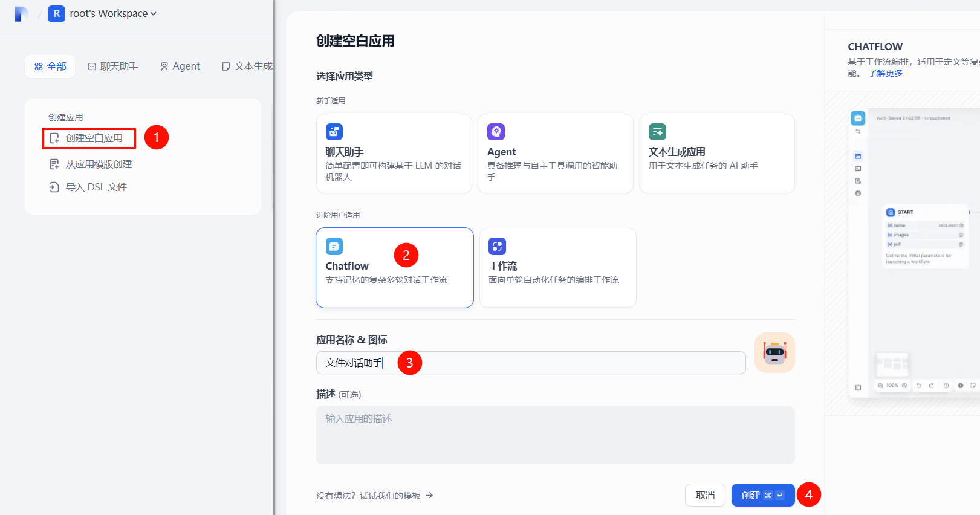Select the Chatflow app type card
The width and height of the screenshot is (980, 515).
(394, 268)
